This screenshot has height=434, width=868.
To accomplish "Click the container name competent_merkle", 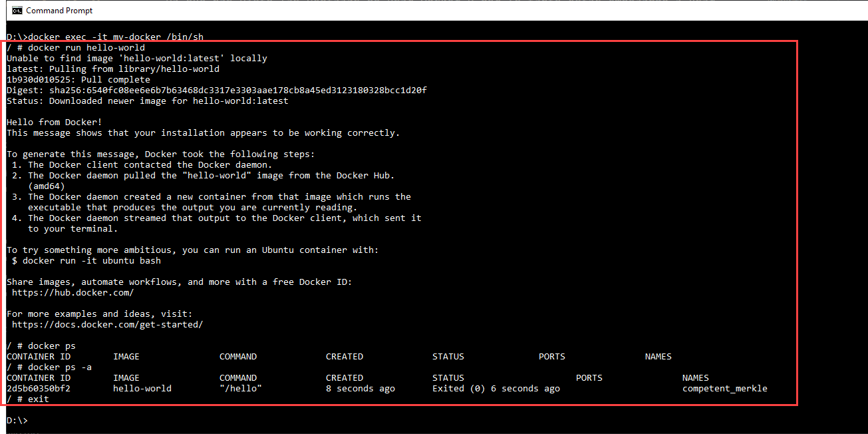I will coord(724,388).
